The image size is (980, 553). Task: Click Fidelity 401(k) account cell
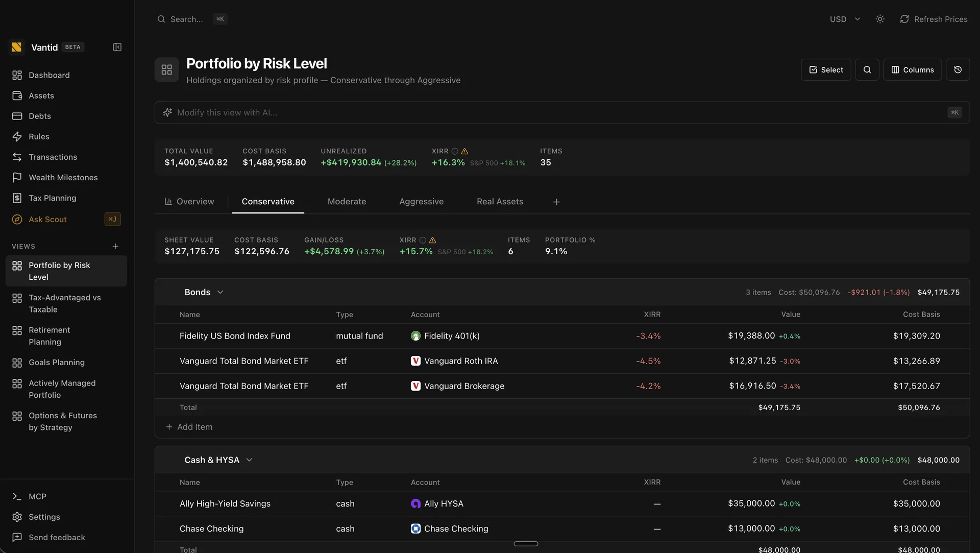(x=445, y=336)
